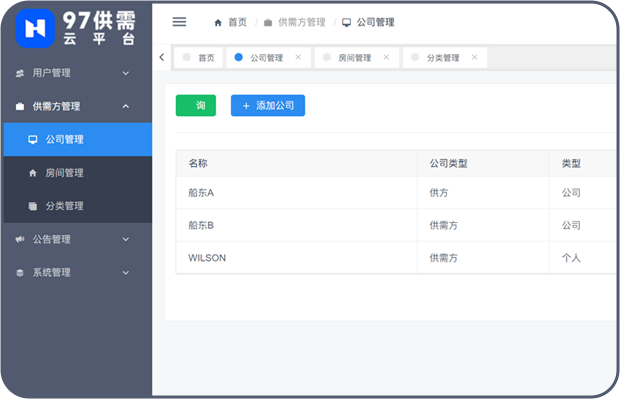Switch to the 公司管理 tab
The image size is (620, 399).
tap(268, 58)
